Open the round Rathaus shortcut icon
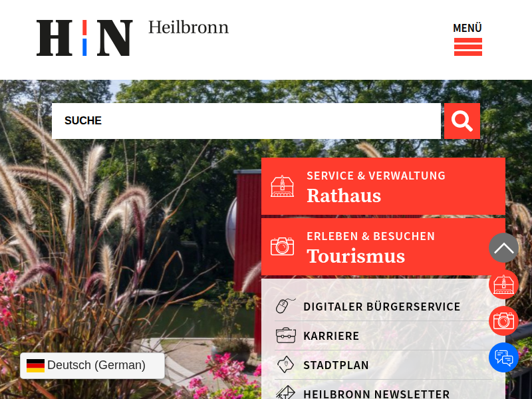Image resolution: width=532 pixels, height=399 pixels. coord(503,285)
